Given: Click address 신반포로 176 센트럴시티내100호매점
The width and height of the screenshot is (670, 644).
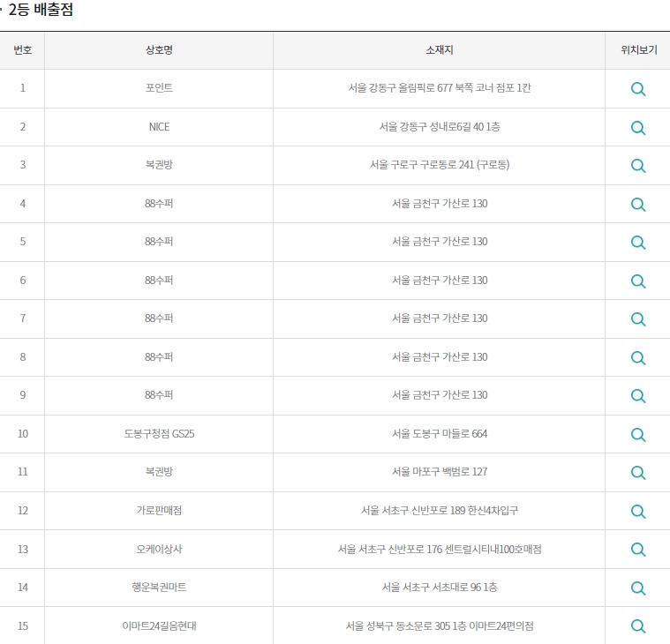Looking at the screenshot, I should (465, 550).
